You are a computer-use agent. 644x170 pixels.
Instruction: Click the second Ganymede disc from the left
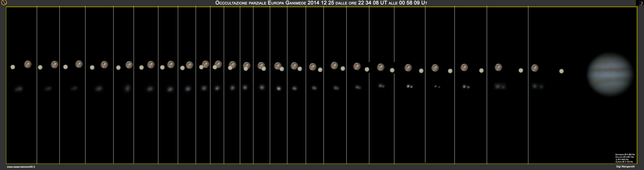[x=55, y=64]
